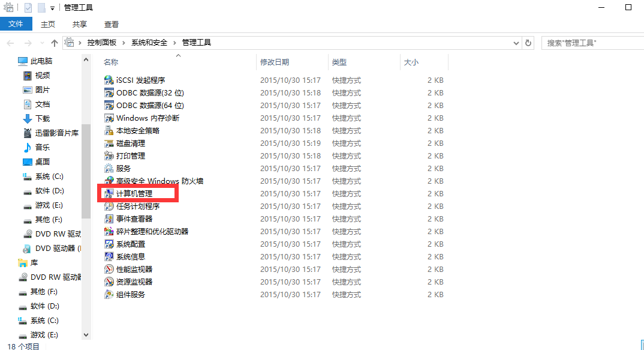The height and width of the screenshot is (350, 644).
Task: Select the 性能监视器 icon
Action: point(109,269)
